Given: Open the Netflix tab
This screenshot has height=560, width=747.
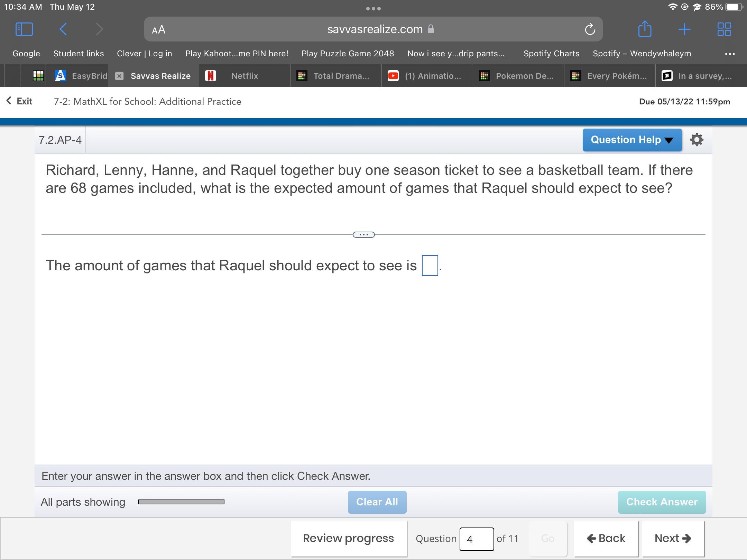Looking at the screenshot, I should click(x=244, y=76).
